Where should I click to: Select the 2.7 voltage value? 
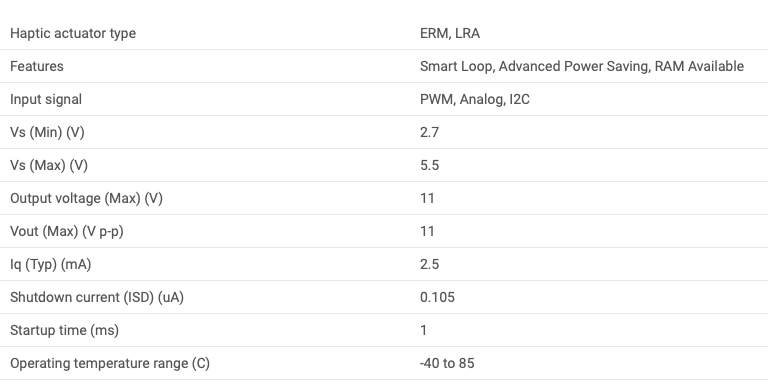pos(430,132)
